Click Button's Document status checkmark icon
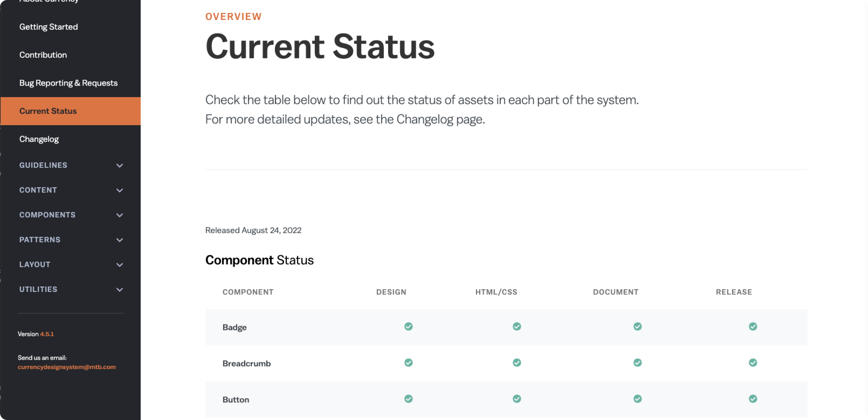Image resolution: width=868 pixels, height=420 pixels. click(x=637, y=399)
